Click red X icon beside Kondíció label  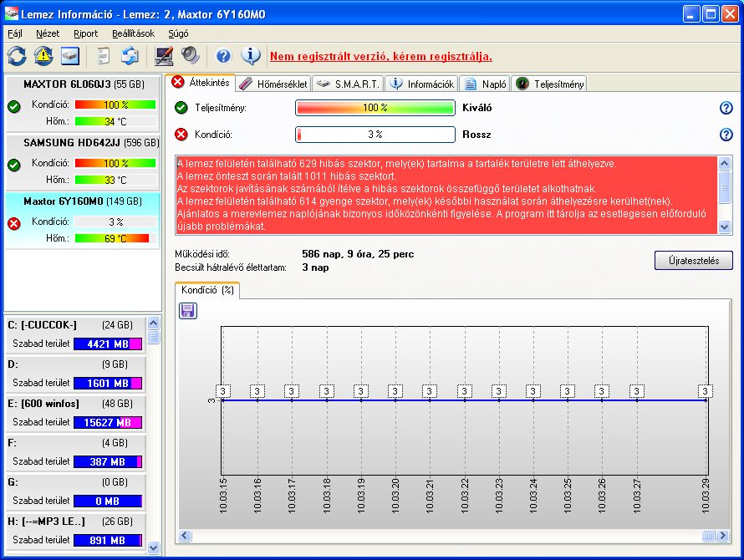pyautogui.click(x=181, y=135)
